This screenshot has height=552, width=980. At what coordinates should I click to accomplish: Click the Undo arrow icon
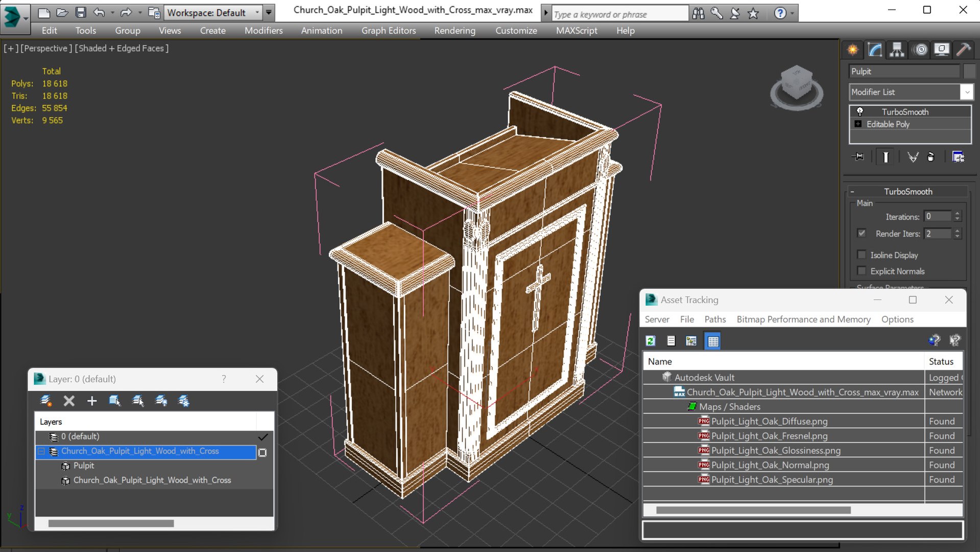(99, 12)
